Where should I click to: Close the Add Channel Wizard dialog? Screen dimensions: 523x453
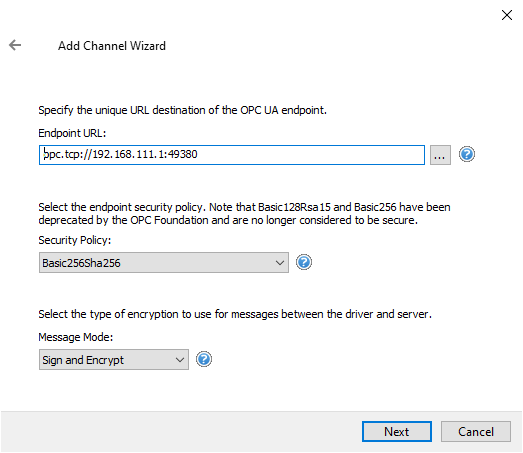[507, 15]
